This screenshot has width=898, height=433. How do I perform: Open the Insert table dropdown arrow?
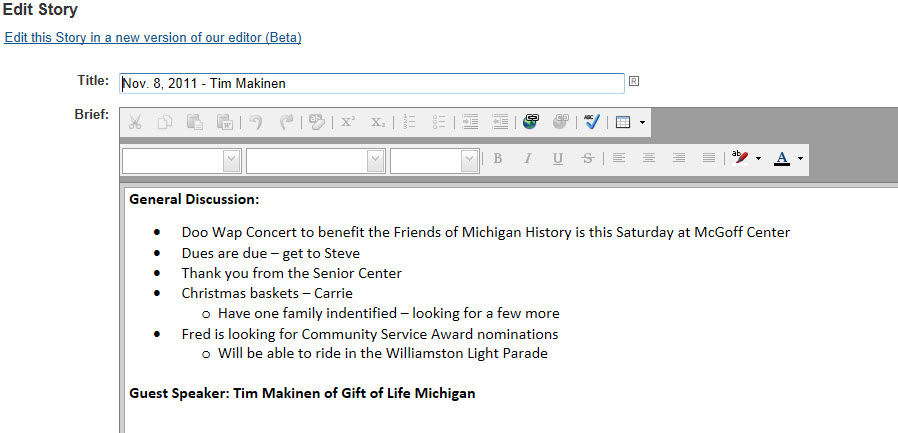(x=643, y=122)
